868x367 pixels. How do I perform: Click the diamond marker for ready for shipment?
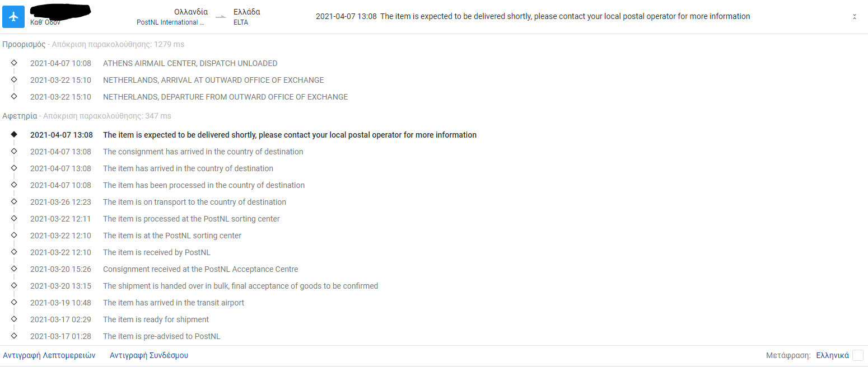[14, 319]
